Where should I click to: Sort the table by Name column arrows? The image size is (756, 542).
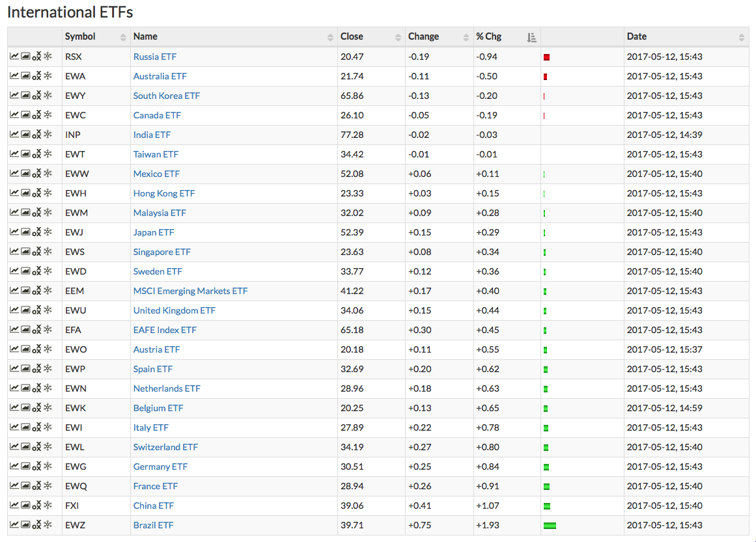pos(330,37)
